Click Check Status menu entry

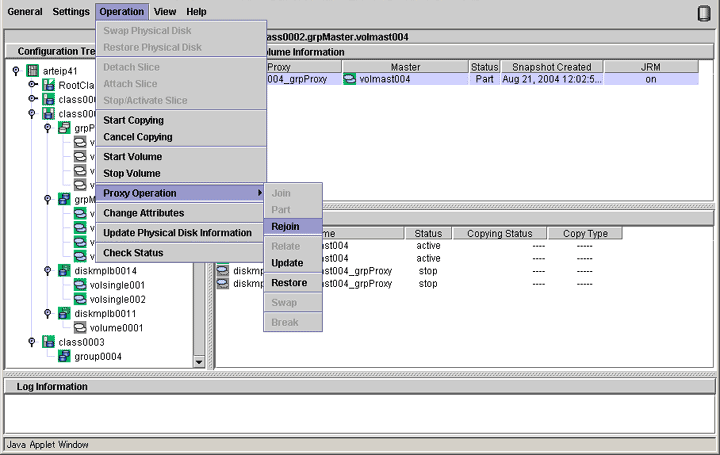(133, 253)
